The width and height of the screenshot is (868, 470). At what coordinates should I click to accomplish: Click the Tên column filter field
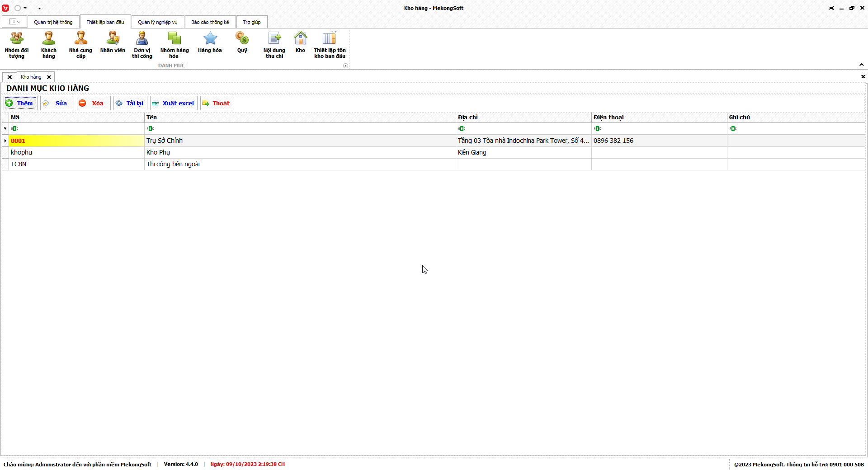300,129
